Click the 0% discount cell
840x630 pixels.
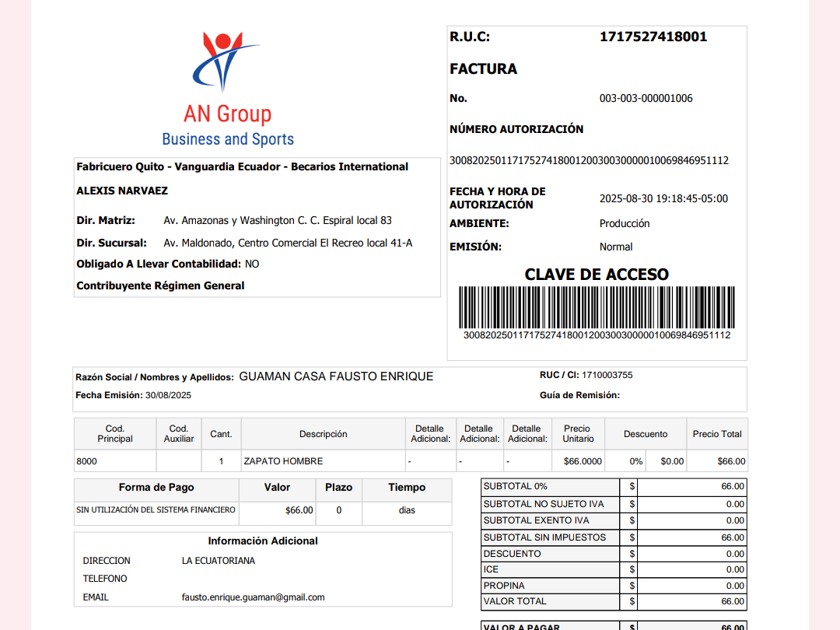click(625, 461)
